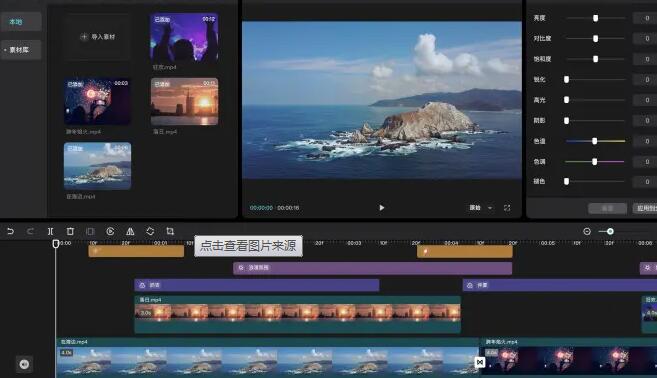Select the 落日.mp4 sunset thumbnail
The width and height of the screenshot is (657, 378).
[x=184, y=101]
